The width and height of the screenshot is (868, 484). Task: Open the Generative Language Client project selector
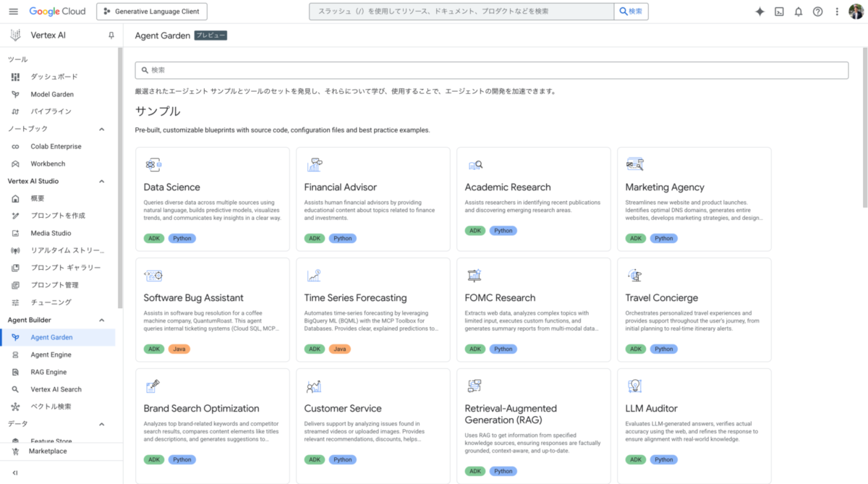click(x=151, y=12)
